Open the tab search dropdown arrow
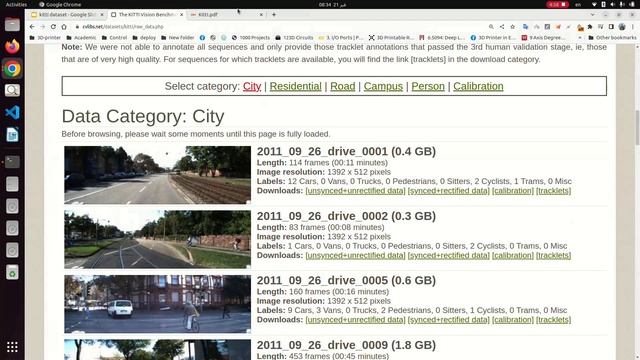Screen dimensions: 640x360 (592, 14)
